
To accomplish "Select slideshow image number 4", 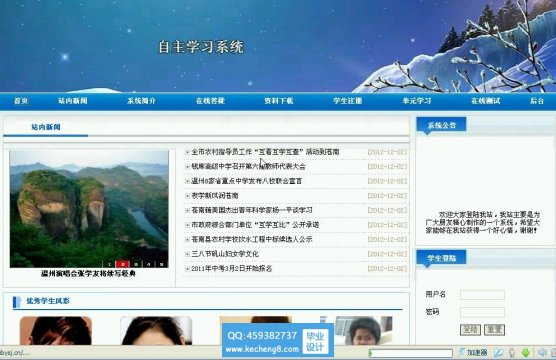I will point(149,264).
